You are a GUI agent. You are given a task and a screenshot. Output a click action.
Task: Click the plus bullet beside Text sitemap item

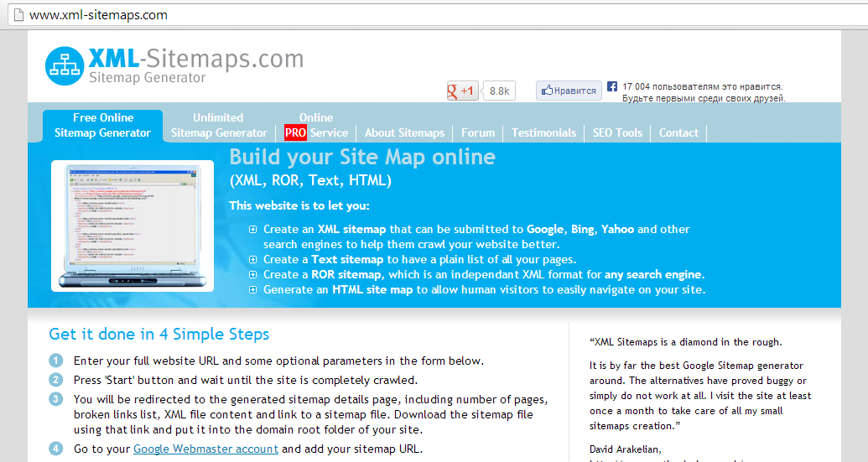coord(253,259)
